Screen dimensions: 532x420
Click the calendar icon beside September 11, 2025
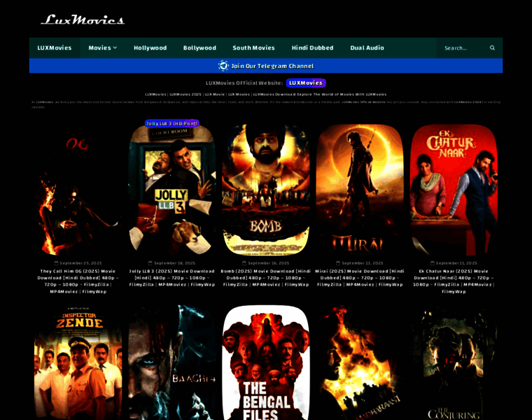point(433,263)
